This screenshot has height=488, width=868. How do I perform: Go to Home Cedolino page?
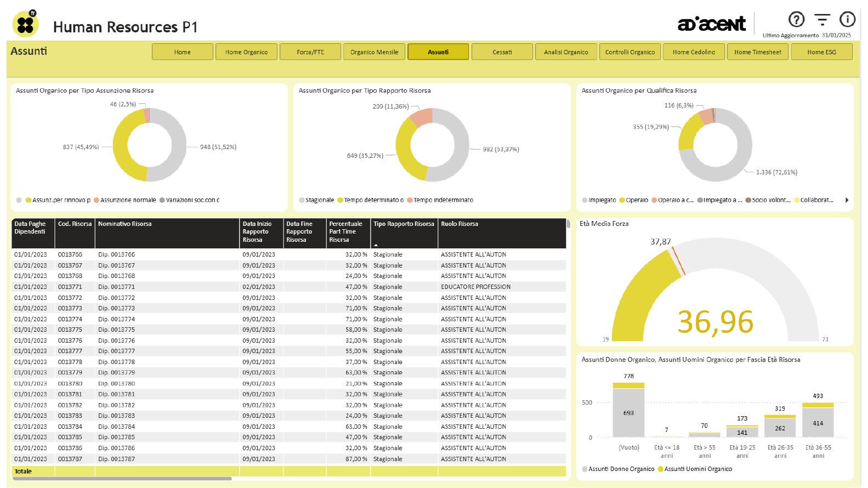(694, 52)
